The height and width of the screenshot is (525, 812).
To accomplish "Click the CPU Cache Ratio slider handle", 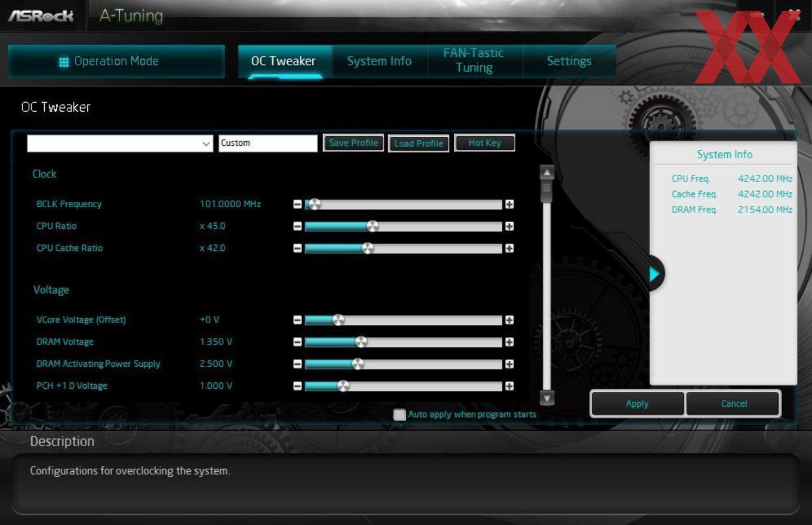I will pos(368,248).
